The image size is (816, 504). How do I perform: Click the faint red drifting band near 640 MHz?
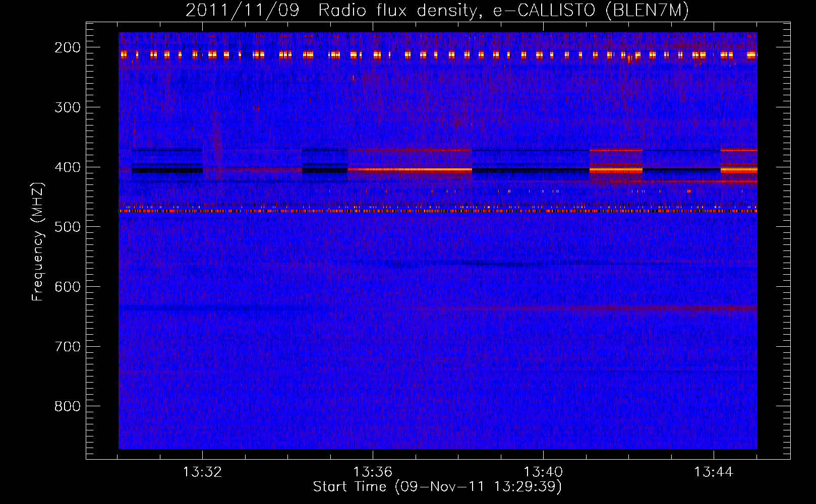pyautogui.click(x=585, y=308)
